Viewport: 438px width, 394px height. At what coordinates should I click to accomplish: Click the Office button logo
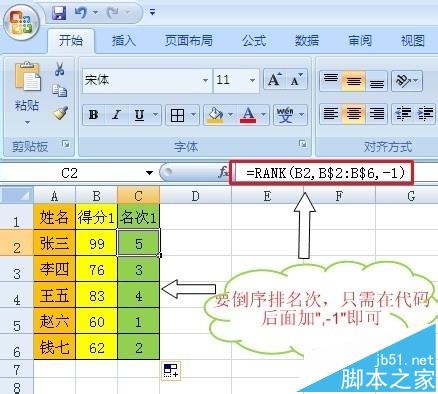21,22
